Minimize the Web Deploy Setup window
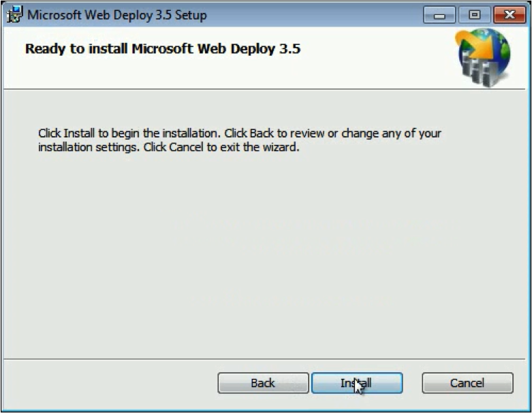The width and height of the screenshot is (532, 413). click(439, 15)
